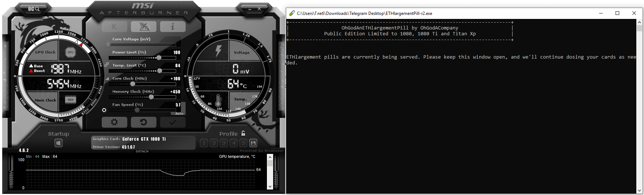Toggle apply at Windows Startup button
644x195 pixels.
pos(58,143)
